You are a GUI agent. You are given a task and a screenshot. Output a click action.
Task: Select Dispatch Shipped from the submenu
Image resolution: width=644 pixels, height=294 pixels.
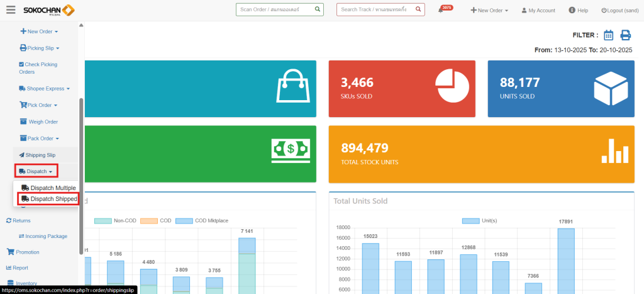click(49, 199)
